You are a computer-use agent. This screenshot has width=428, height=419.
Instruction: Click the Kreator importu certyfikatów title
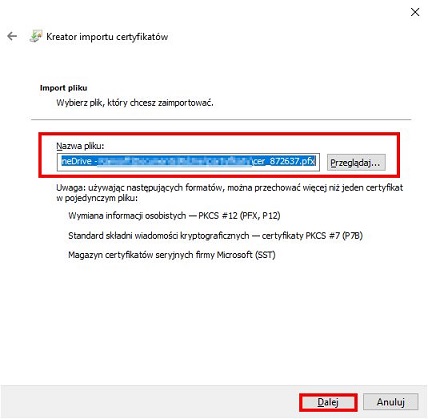coord(107,37)
